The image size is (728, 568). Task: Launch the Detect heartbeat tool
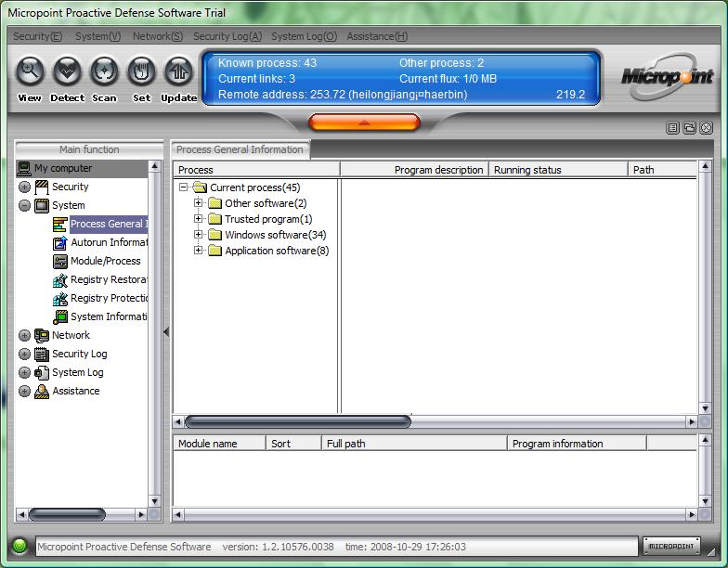(67, 71)
